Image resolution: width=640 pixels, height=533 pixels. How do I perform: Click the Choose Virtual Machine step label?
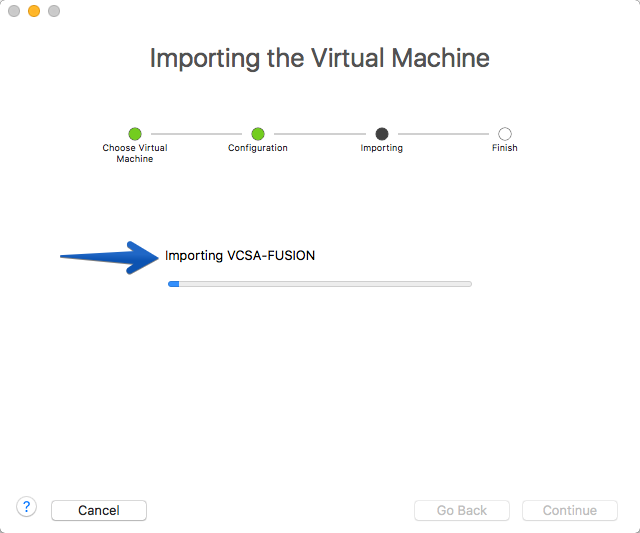135,153
